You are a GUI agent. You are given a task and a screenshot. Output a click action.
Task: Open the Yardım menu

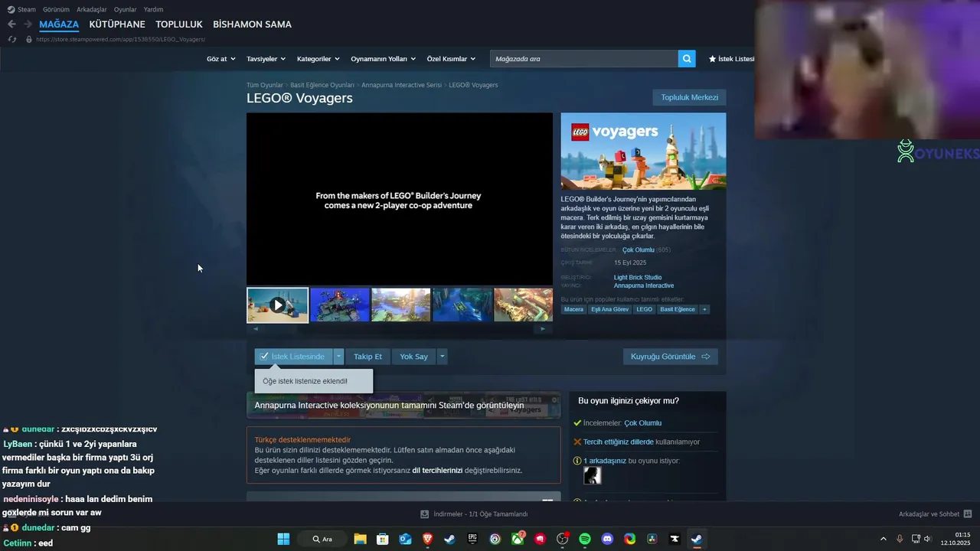[153, 9]
